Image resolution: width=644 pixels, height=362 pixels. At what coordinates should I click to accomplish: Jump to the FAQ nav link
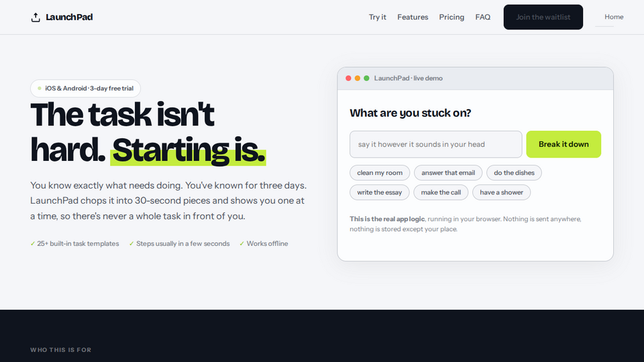coord(482,17)
